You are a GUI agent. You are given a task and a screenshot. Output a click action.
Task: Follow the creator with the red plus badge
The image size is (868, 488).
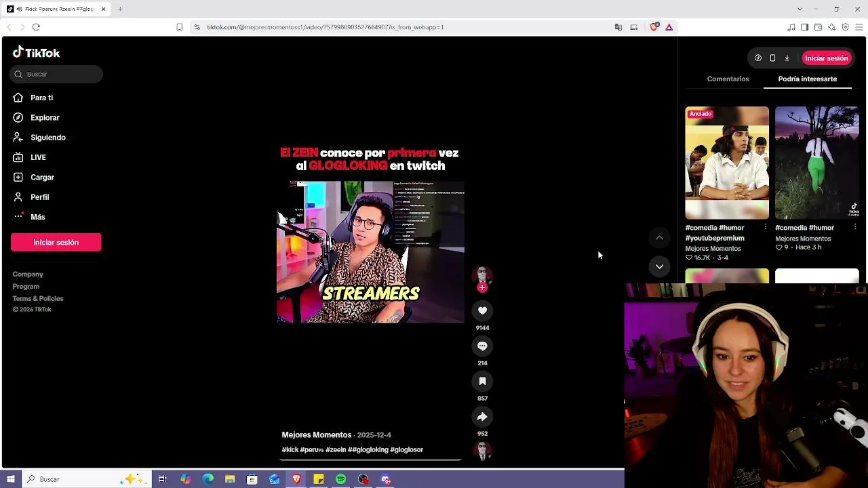point(482,287)
